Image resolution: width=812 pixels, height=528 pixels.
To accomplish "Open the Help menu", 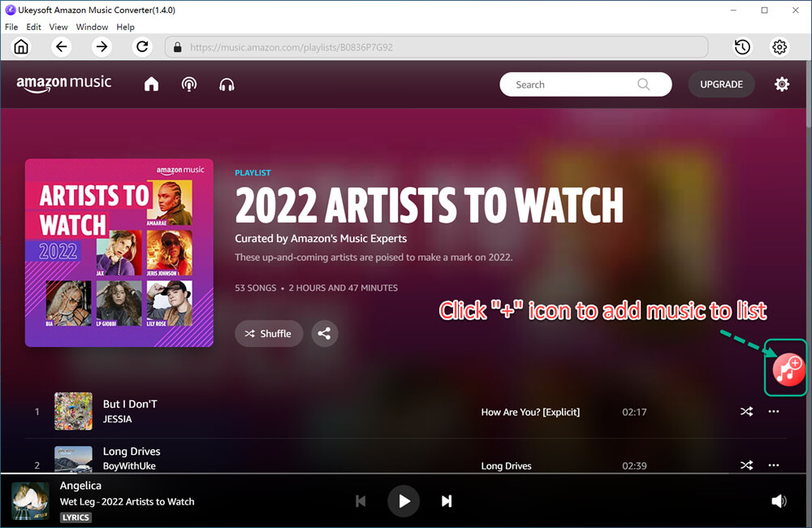I will coord(125,27).
